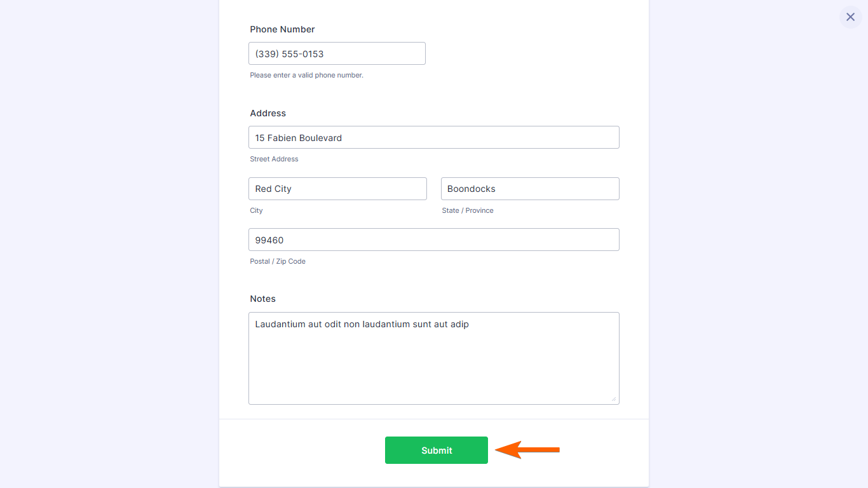The image size is (868, 488).
Task: Click the 'State / Province' sublabel
Action: pos(468,210)
